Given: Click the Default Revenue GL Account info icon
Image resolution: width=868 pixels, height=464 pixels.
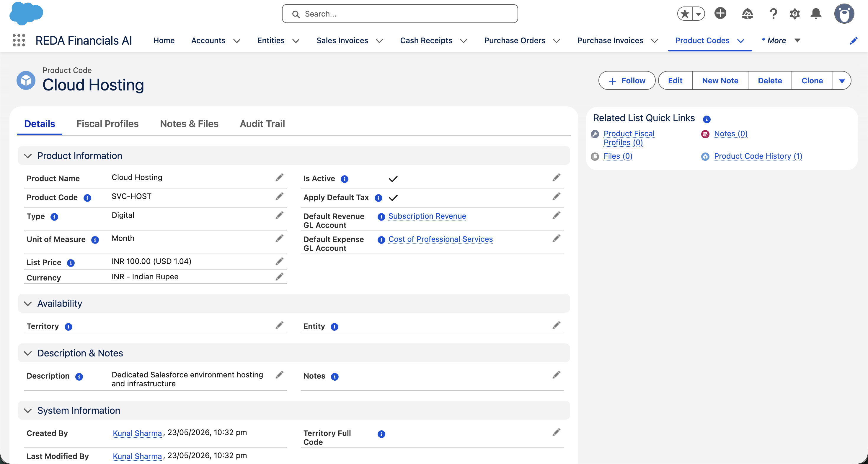Looking at the screenshot, I should (x=381, y=217).
